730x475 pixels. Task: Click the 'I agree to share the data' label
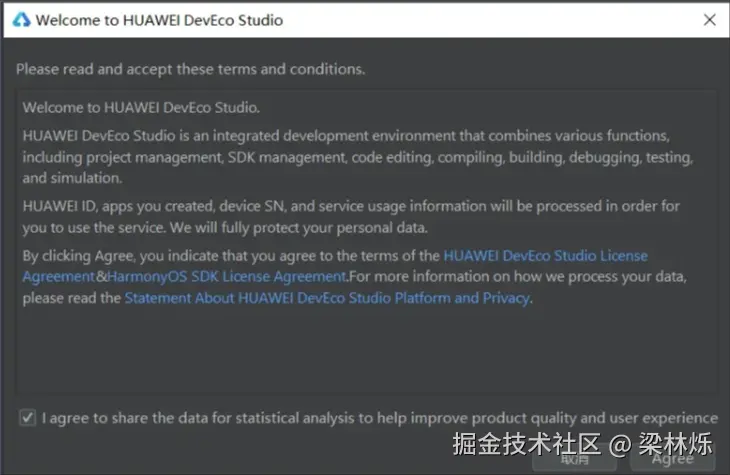click(379, 418)
